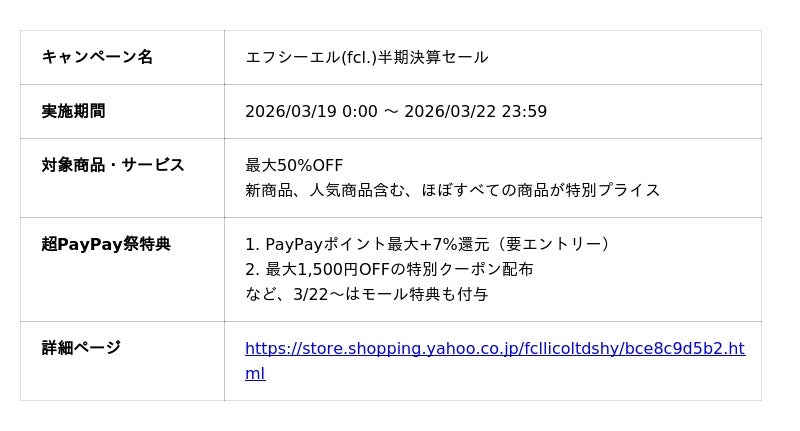The width and height of the screenshot is (800, 431).
Task: Click the 半期決算セール wording
Action: pyautogui.click(x=440, y=57)
